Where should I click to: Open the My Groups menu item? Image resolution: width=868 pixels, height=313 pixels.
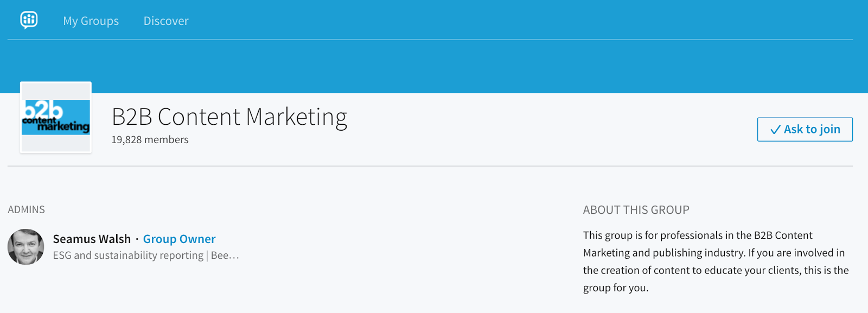click(91, 21)
